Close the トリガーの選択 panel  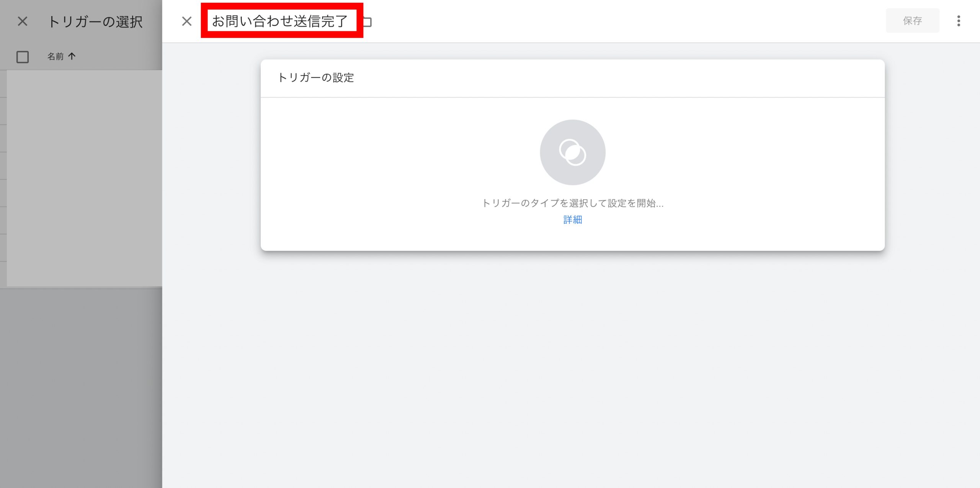(x=23, y=21)
